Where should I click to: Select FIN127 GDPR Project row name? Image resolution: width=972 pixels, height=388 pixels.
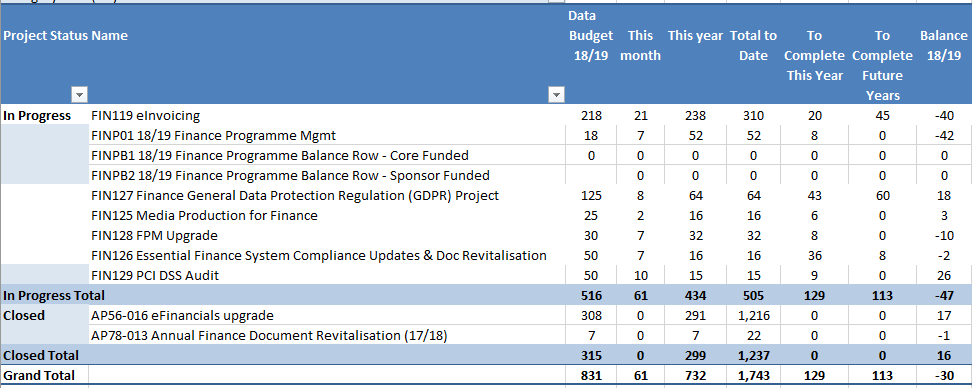(x=295, y=195)
